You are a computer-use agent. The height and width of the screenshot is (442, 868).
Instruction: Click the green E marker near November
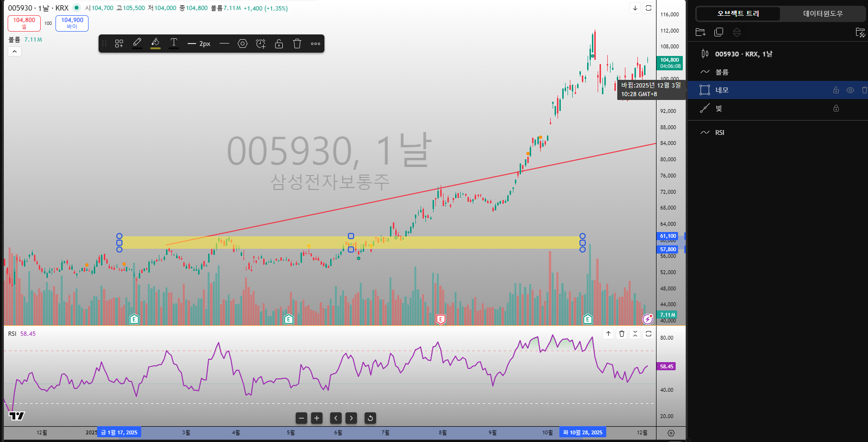[x=588, y=319]
